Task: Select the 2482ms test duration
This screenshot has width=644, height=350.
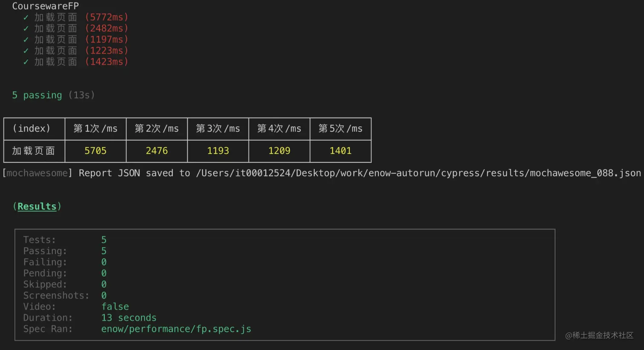Action: (106, 28)
